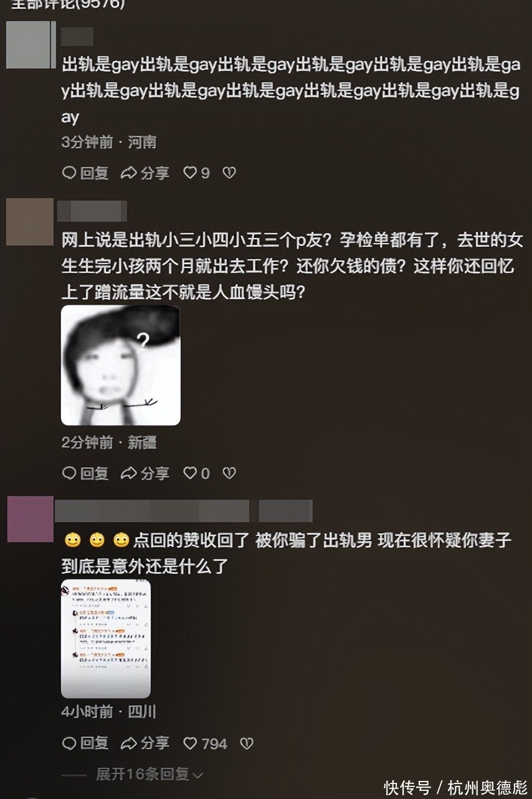Dislike the Xinjiang comment using broken heart
Viewport: 532px width, 799px height.
[x=229, y=474]
